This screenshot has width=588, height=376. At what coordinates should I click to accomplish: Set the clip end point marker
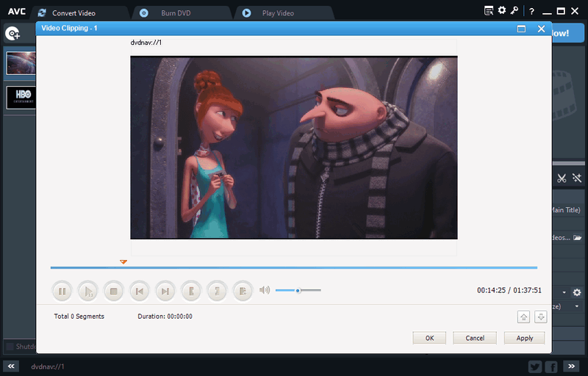click(217, 291)
